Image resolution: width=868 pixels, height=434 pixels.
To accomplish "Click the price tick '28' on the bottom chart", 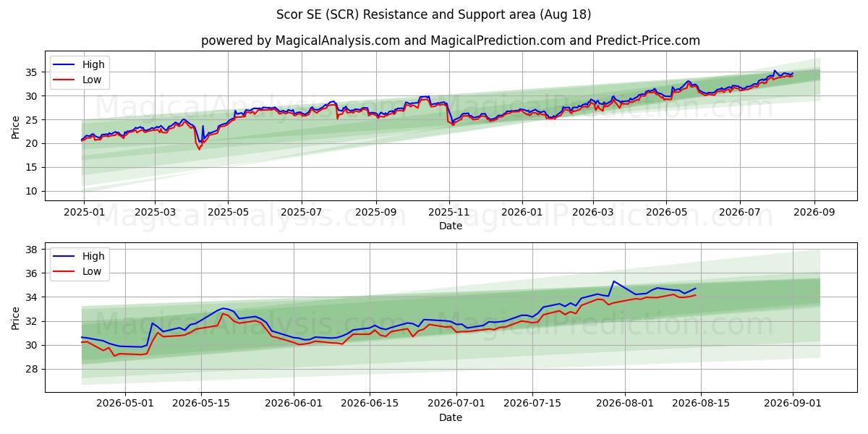I will coord(33,370).
